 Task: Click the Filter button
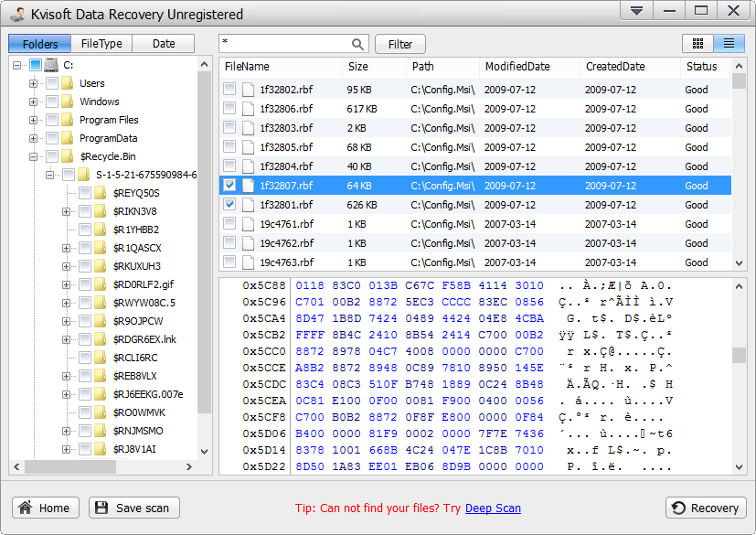(x=400, y=45)
